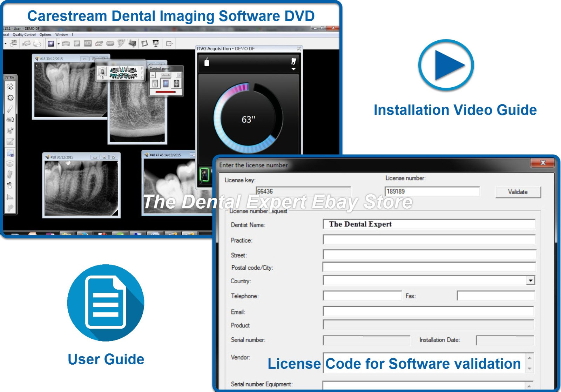Click the User Guide document icon
The width and height of the screenshot is (561, 392).
click(x=106, y=303)
